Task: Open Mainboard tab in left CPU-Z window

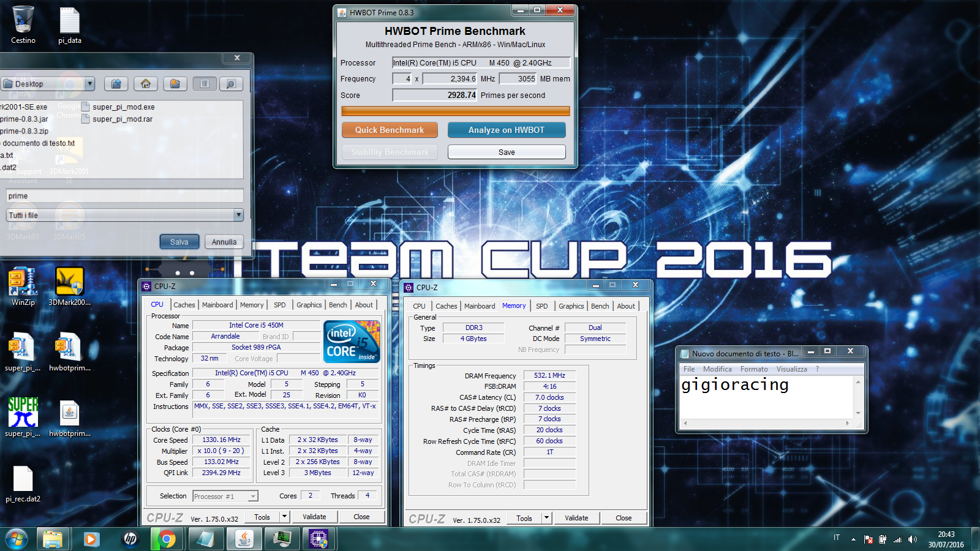Action: point(217,305)
